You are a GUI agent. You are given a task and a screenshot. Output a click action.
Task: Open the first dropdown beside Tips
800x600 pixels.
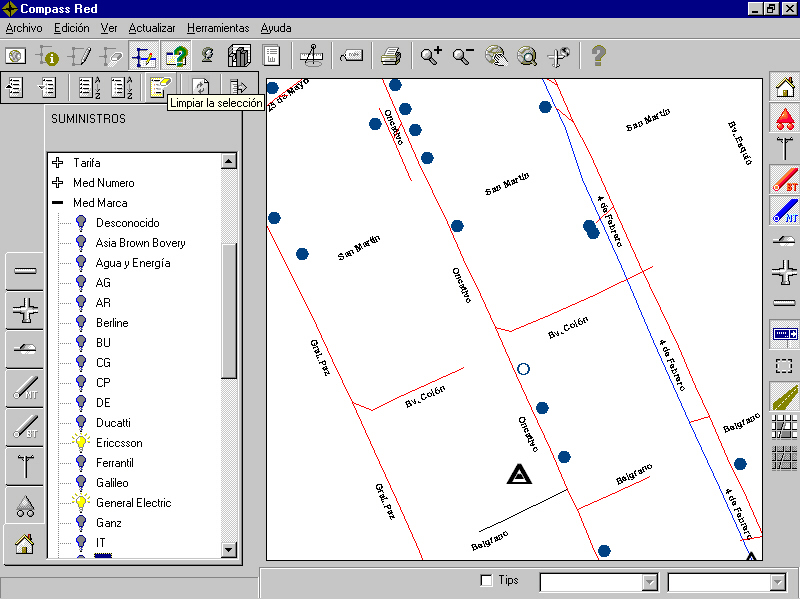click(x=649, y=582)
